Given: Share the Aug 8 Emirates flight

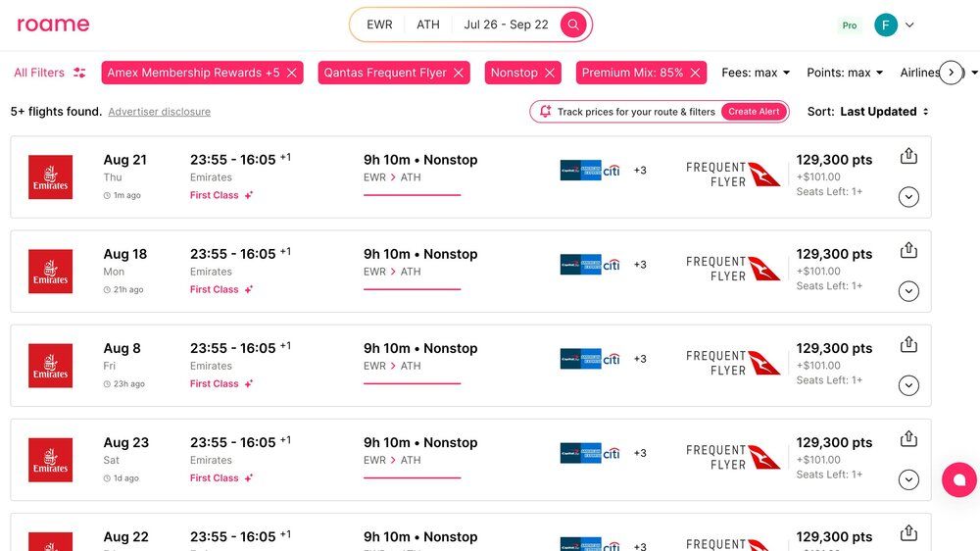Looking at the screenshot, I should pyautogui.click(x=908, y=344).
